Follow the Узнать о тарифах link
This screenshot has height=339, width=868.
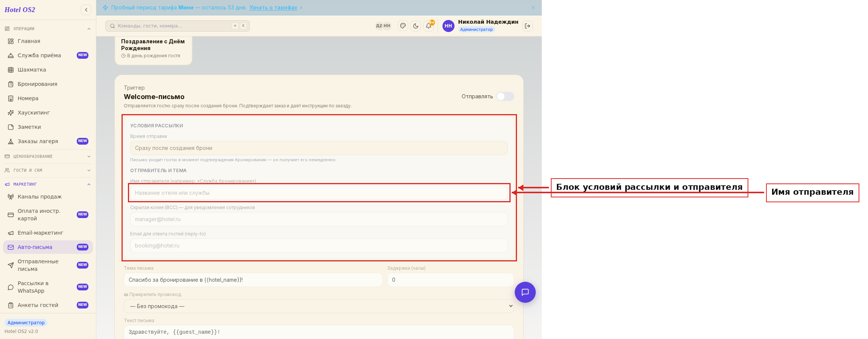tap(274, 8)
